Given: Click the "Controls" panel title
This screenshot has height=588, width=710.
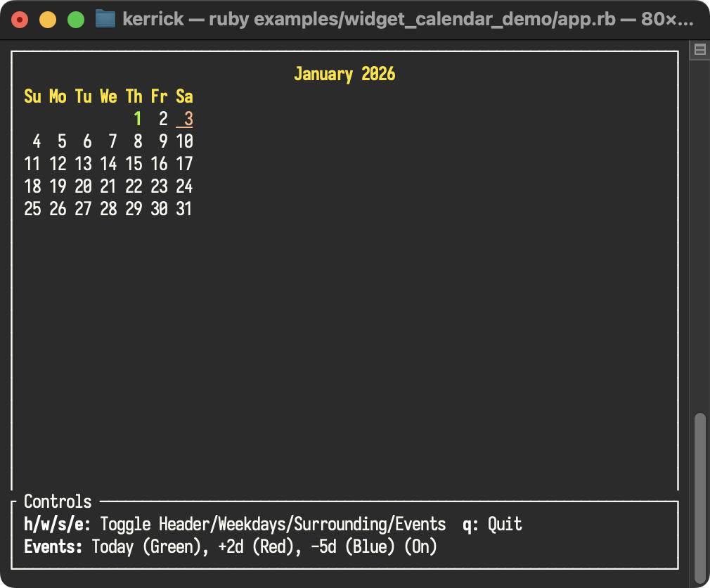Looking at the screenshot, I should pyautogui.click(x=58, y=501).
